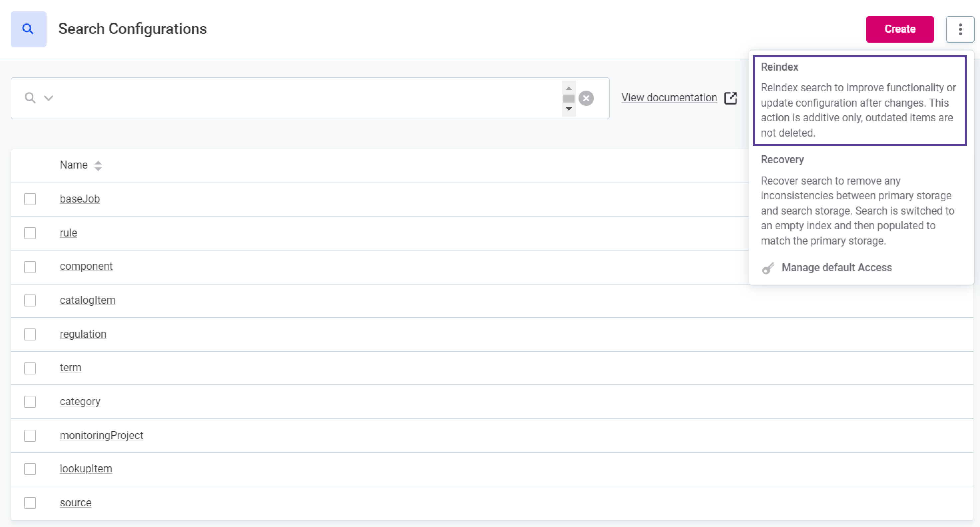Click the Search Configurations magnifier icon
The image size is (980, 527).
click(x=29, y=29)
